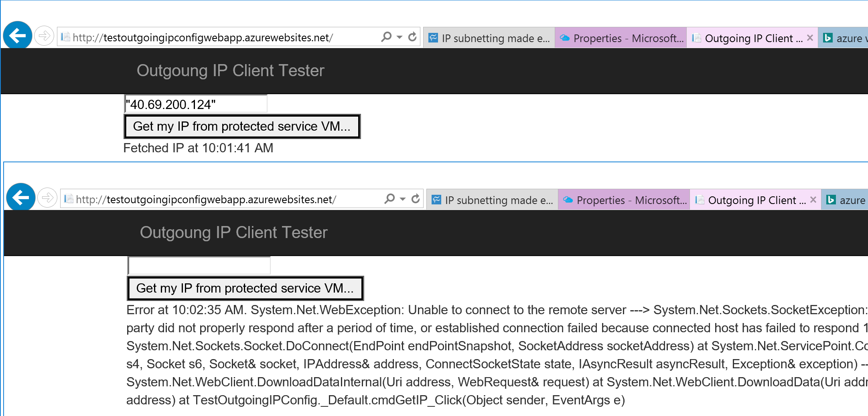Click the search magnifier in the error window
This screenshot has width=868, height=416.
pos(389,199)
